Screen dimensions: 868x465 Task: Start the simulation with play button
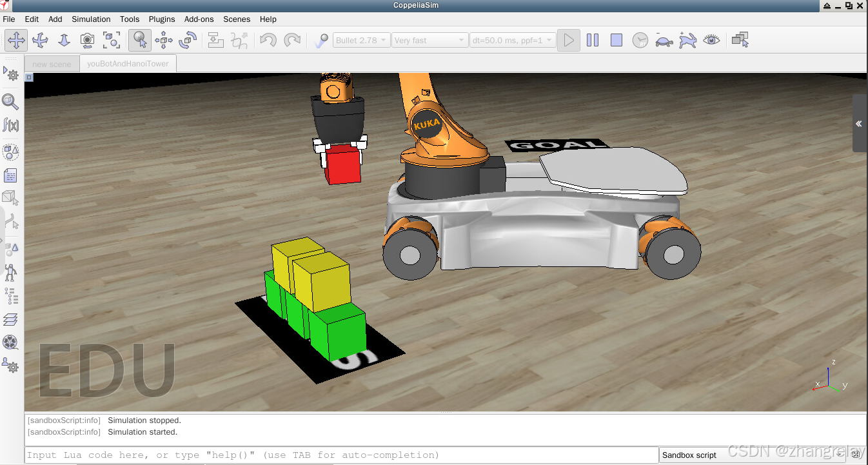point(569,40)
